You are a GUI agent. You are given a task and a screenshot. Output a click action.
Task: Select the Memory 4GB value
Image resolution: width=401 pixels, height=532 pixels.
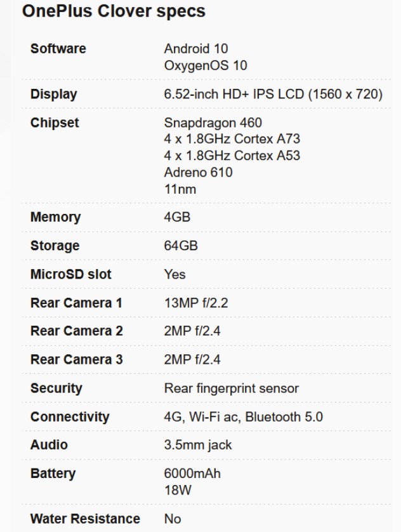coord(177,217)
